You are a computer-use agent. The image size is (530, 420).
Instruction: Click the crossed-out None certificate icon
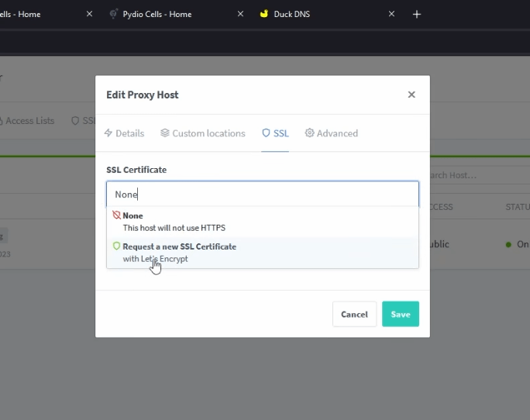pyautogui.click(x=117, y=215)
